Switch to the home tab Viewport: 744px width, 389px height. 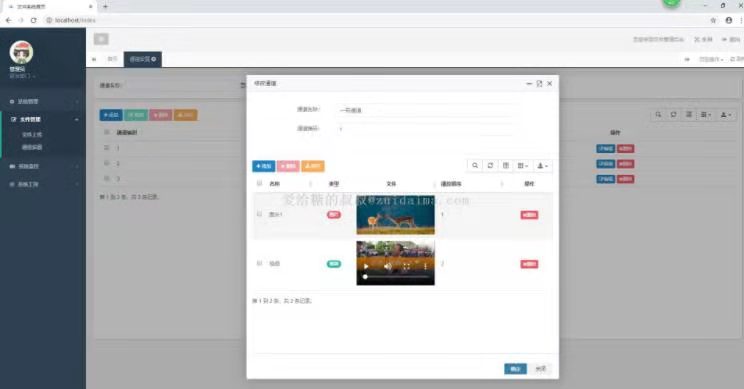112,59
